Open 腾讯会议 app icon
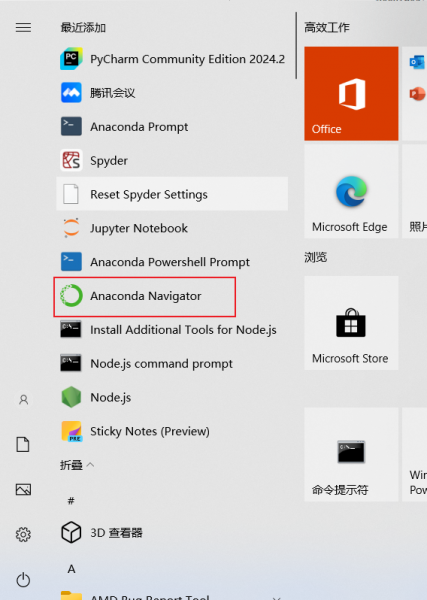427x600 pixels. [x=71, y=93]
